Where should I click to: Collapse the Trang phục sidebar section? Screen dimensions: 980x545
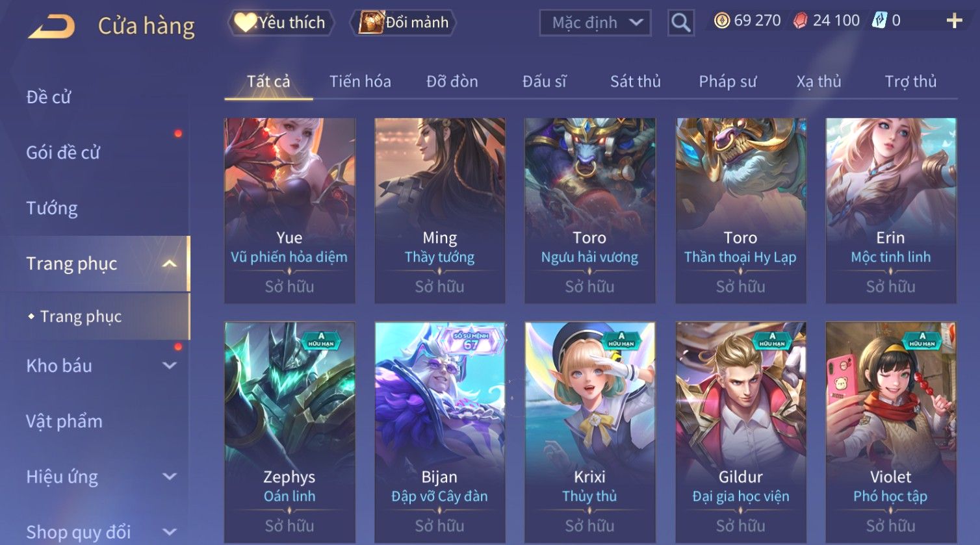click(x=170, y=264)
